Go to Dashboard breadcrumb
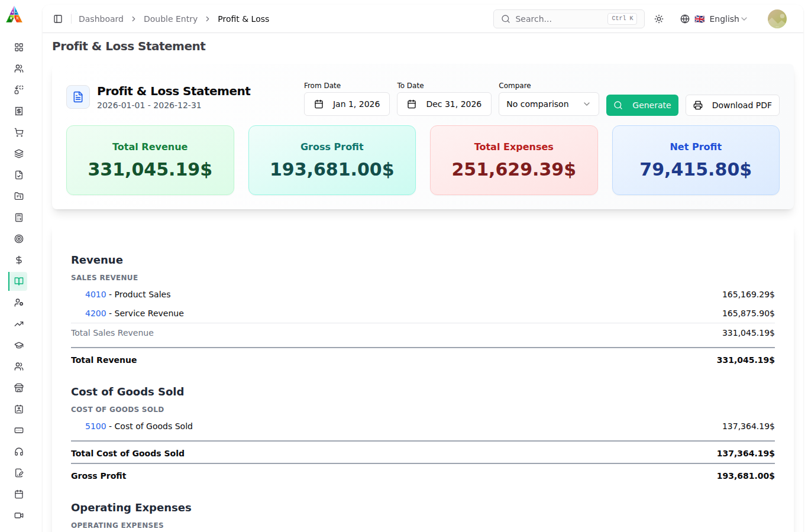This screenshot has height=532, width=808. pyautogui.click(x=101, y=19)
